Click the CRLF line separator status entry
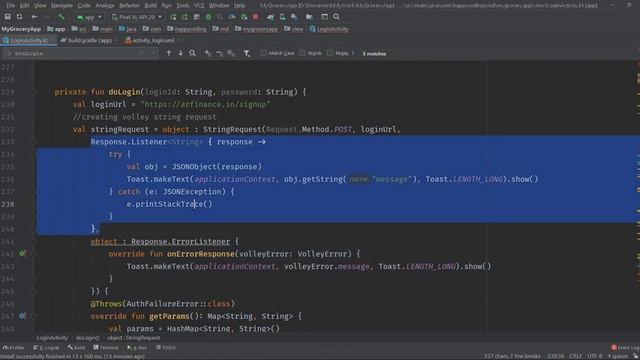640x360 pixels. tap(576, 356)
